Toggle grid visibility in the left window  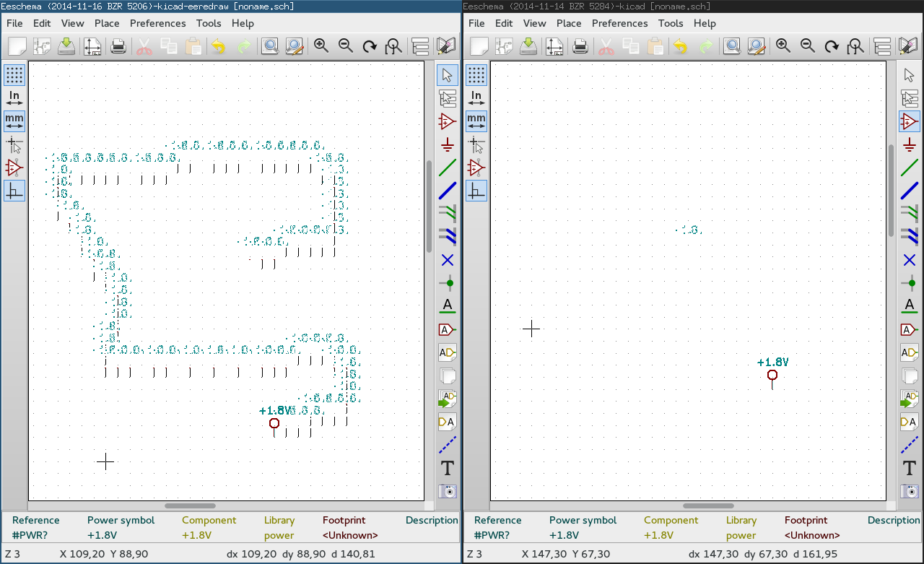click(14, 75)
